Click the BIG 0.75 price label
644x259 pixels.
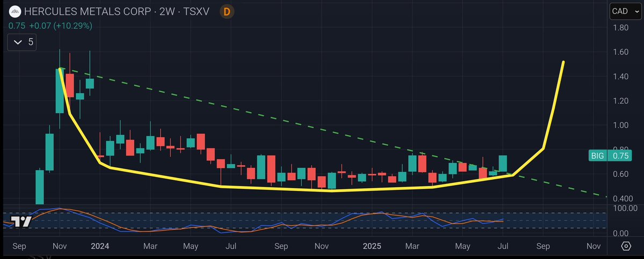click(x=610, y=156)
